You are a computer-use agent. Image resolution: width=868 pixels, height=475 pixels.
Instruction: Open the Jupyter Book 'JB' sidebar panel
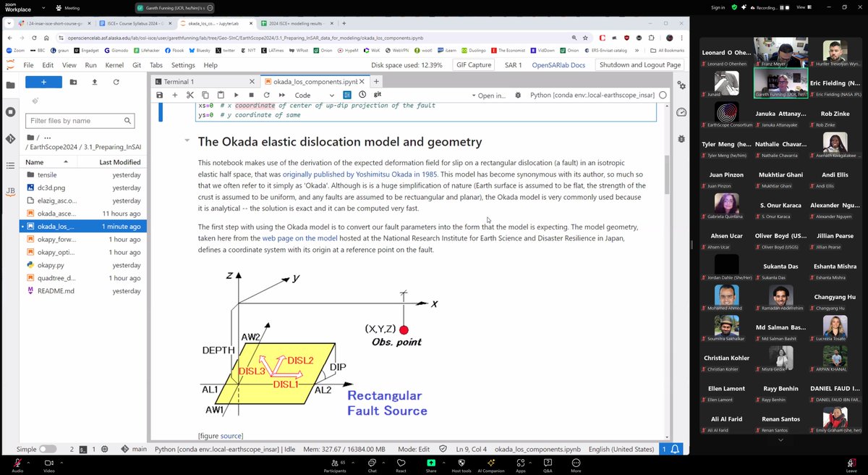click(x=10, y=192)
